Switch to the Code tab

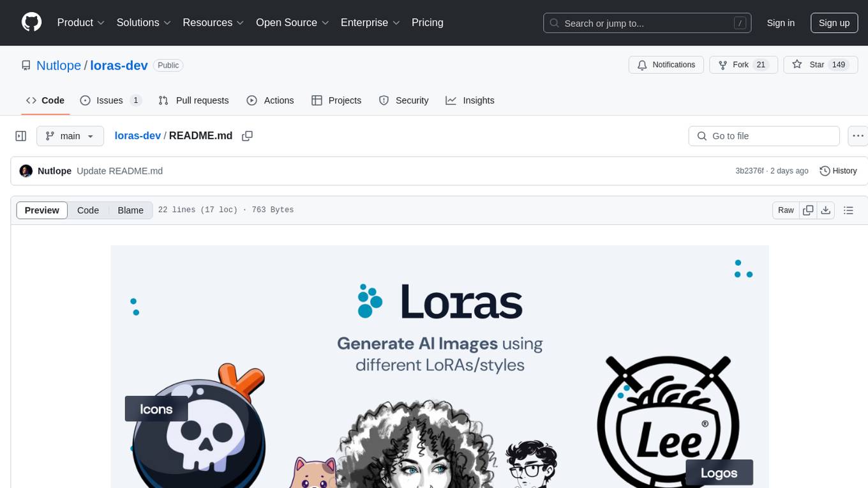pos(45,100)
